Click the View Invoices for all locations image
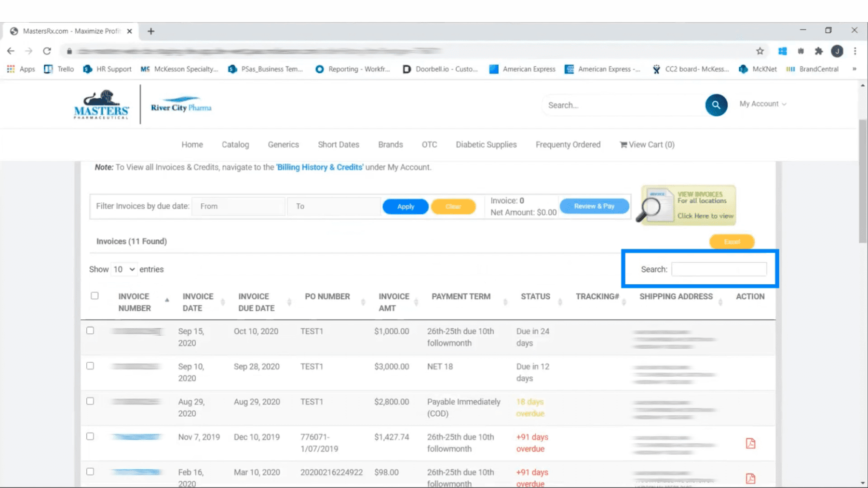This screenshot has height=488, width=868. [688, 205]
